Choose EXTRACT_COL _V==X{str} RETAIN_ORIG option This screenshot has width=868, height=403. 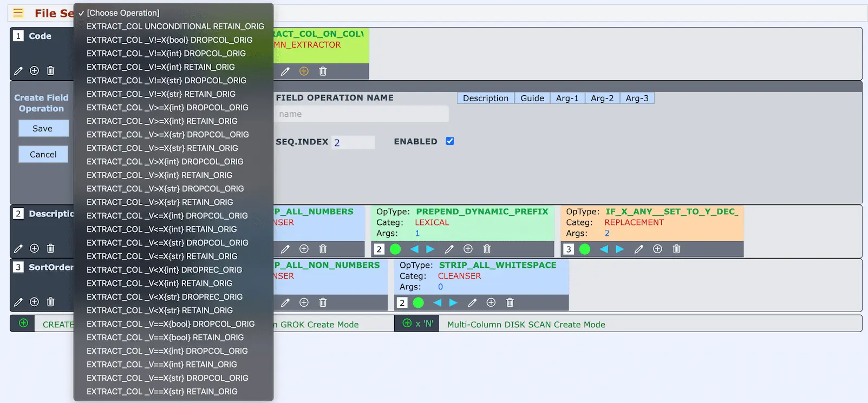173,391
